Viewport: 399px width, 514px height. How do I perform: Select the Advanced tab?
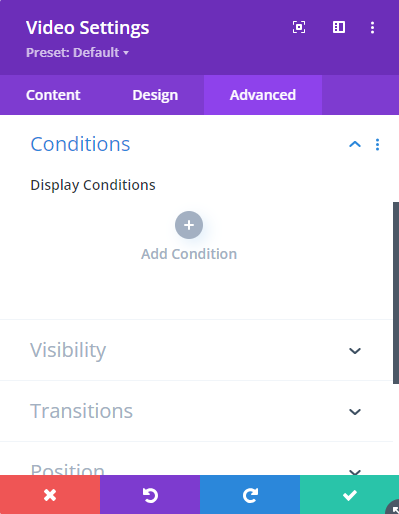click(263, 95)
